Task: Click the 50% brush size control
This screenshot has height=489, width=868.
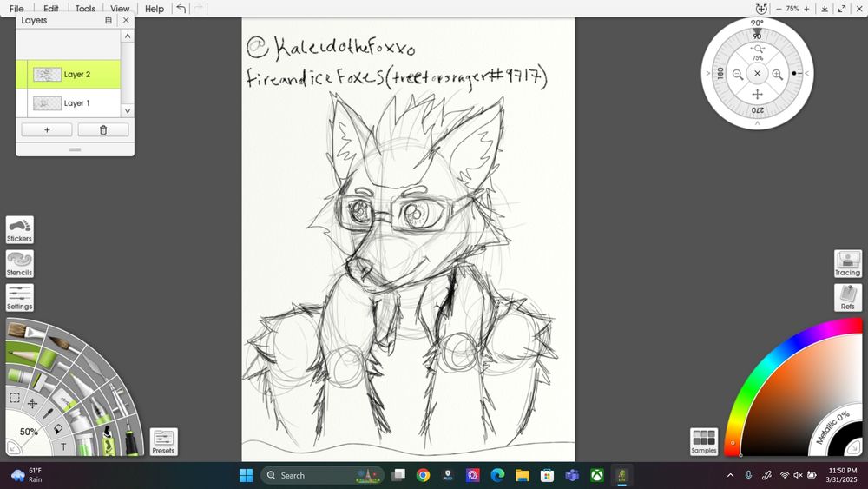Action: pyautogui.click(x=29, y=432)
